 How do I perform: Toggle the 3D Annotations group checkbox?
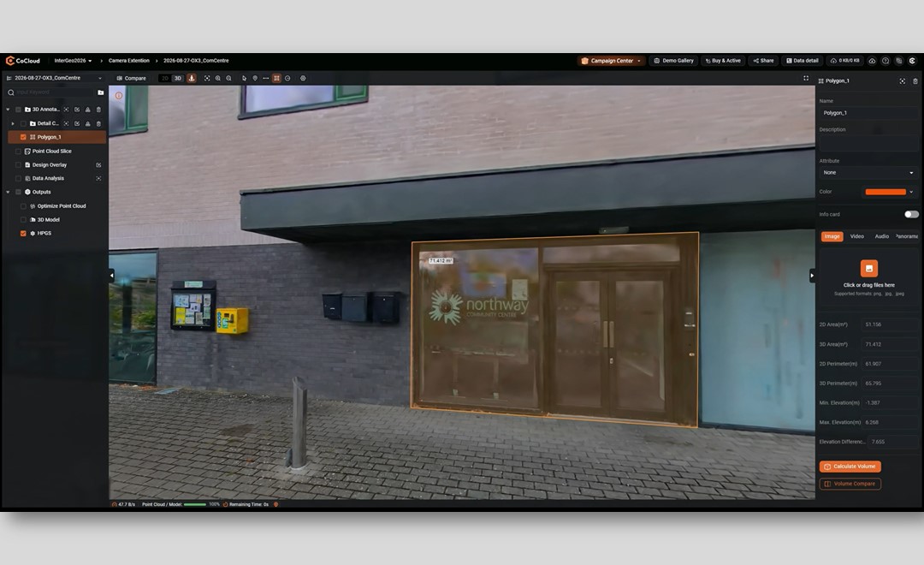(18, 110)
